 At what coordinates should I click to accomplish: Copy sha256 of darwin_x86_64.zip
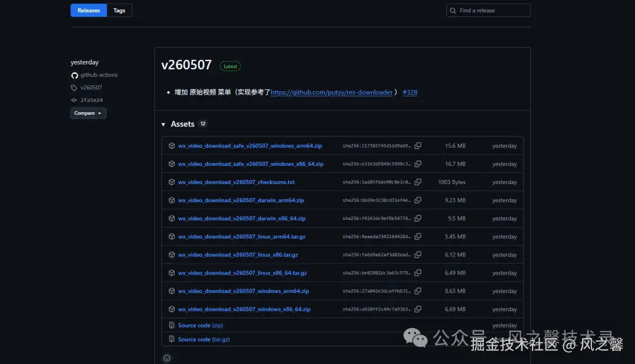pos(417,218)
